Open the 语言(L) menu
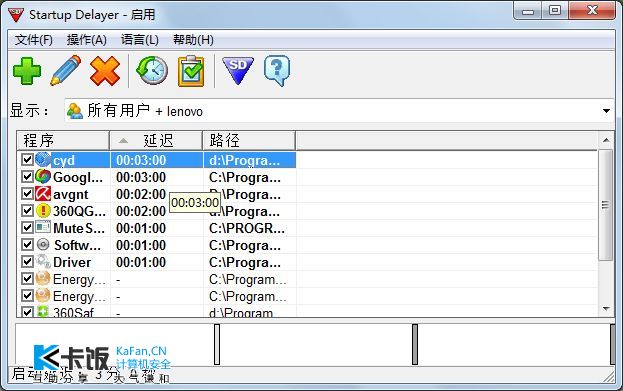 (x=139, y=40)
